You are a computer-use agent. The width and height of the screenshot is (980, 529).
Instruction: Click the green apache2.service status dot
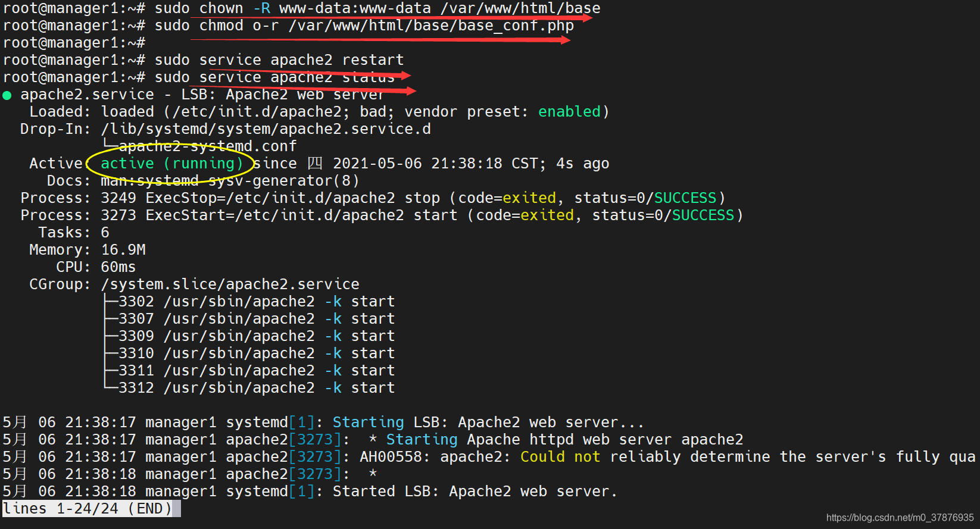click(7, 95)
